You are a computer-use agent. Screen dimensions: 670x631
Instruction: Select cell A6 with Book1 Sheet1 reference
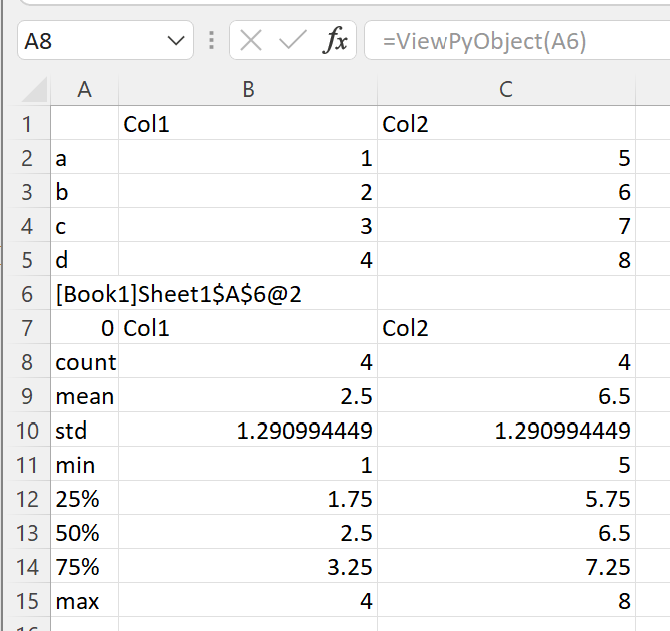[85, 294]
